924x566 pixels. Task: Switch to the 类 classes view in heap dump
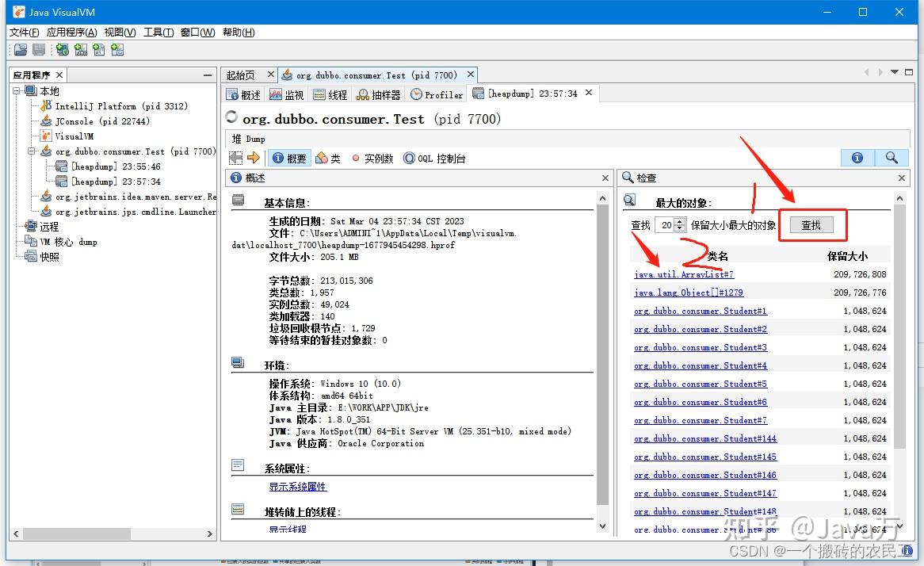coord(328,157)
